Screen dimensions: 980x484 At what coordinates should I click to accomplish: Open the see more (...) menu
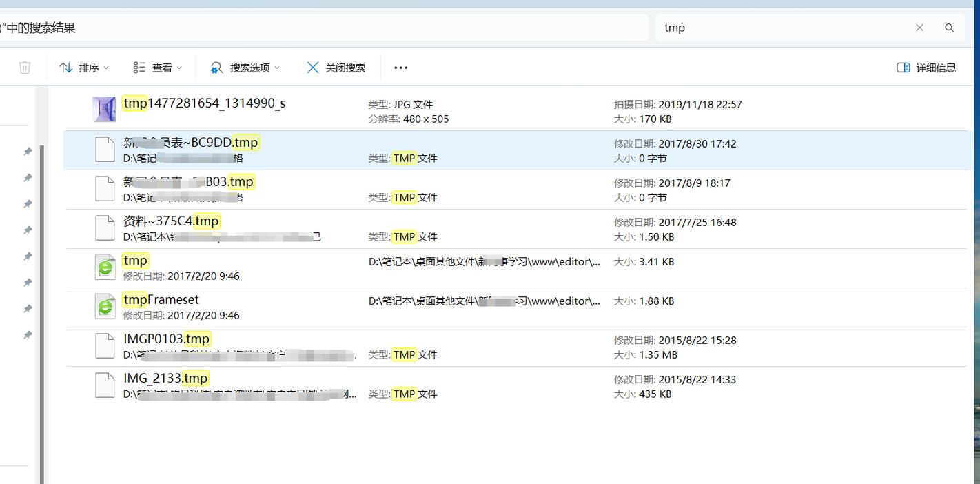[x=400, y=67]
